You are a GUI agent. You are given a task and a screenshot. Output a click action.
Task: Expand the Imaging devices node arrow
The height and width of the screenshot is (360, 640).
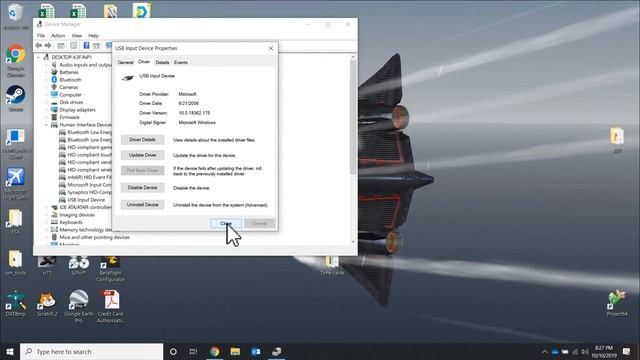47,215
